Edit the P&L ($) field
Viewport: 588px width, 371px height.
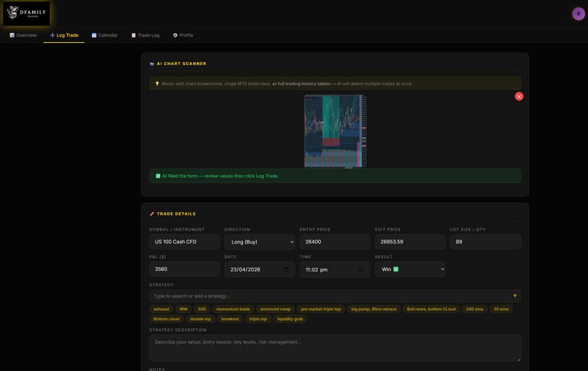coord(185,269)
